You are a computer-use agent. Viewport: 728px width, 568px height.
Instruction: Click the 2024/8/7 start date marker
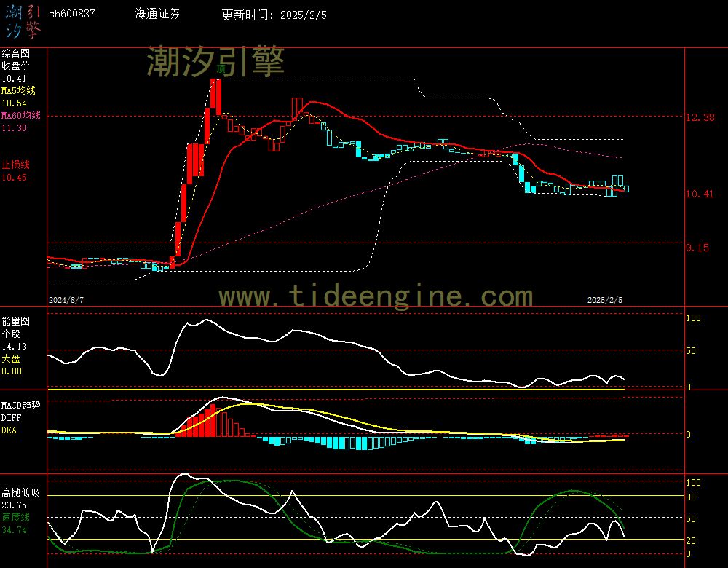[66, 299]
